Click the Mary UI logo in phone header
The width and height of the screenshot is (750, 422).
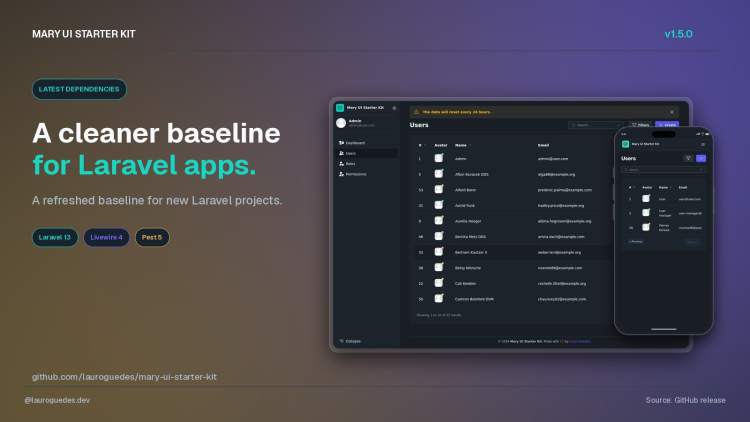click(x=625, y=144)
